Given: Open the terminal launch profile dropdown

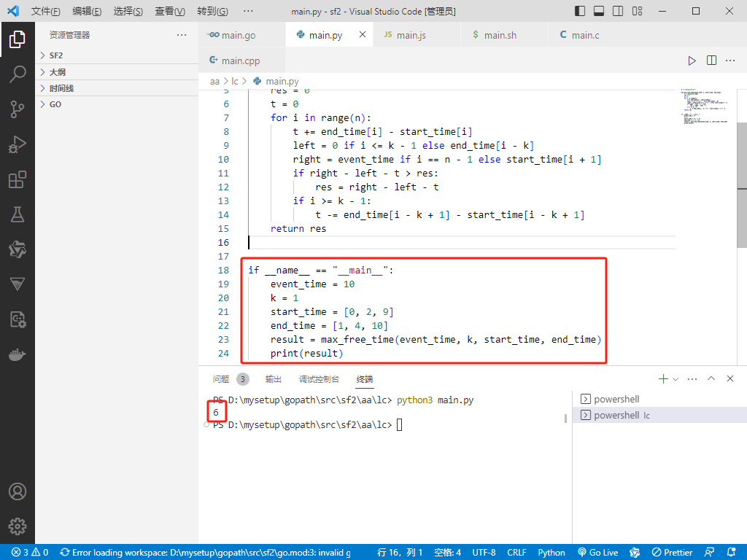Looking at the screenshot, I should [x=676, y=379].
